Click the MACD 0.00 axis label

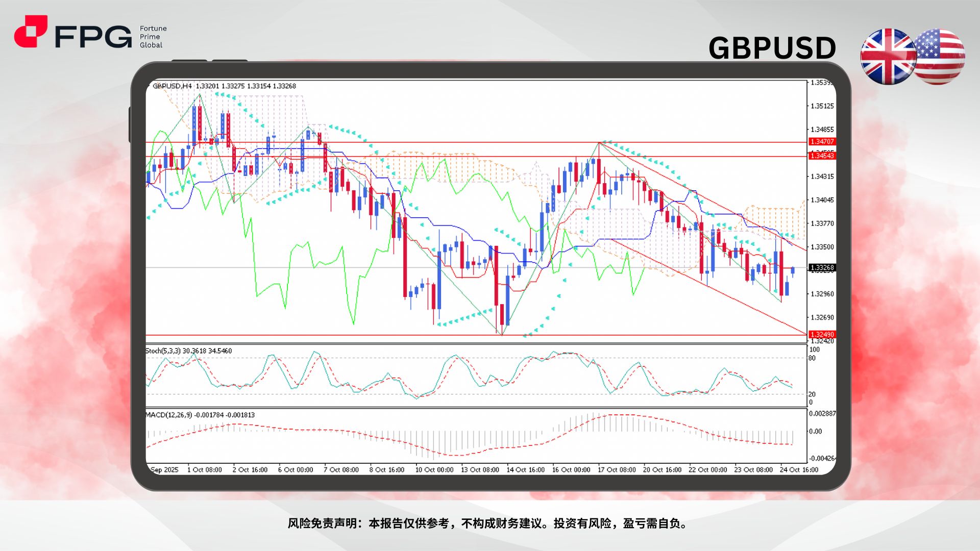coord(815,432)
